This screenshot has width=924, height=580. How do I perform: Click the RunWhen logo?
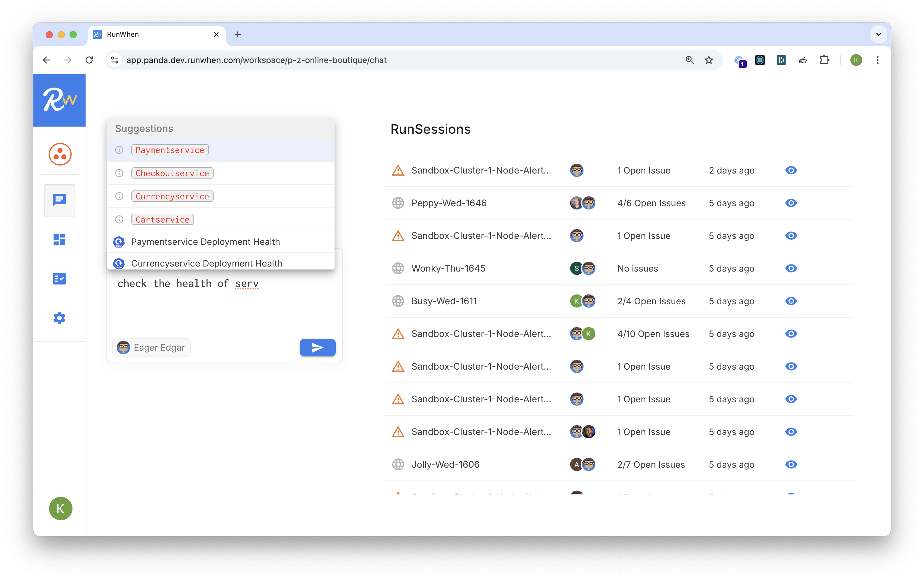(x=59, y=100)
